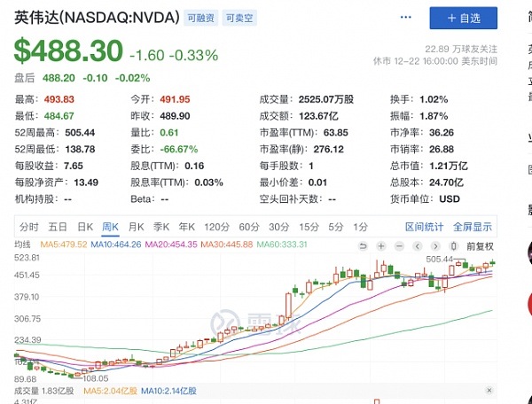The height and width of the screenshot is (404, 532).
Task: Select the 月K chart tab
Action: click(137, 226)
